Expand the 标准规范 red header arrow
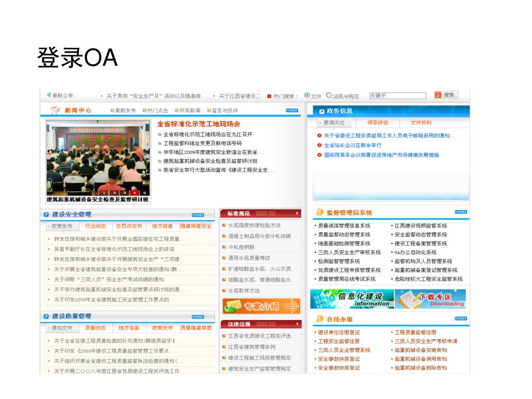The width and height of the screenshot is (532, 399). (x=297, y=214)
